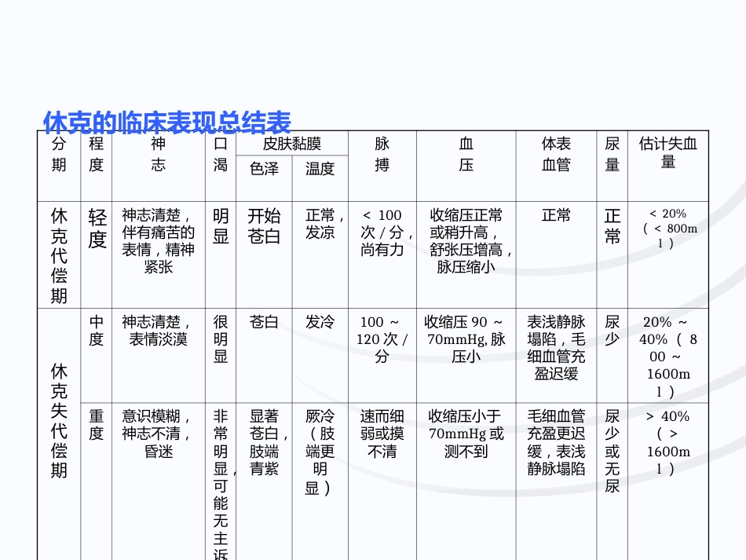This screenshot has width=746, height=560.
Task: Click the cell 收缩压90～70mmHg,脉压小
Action: coord(466,356)
